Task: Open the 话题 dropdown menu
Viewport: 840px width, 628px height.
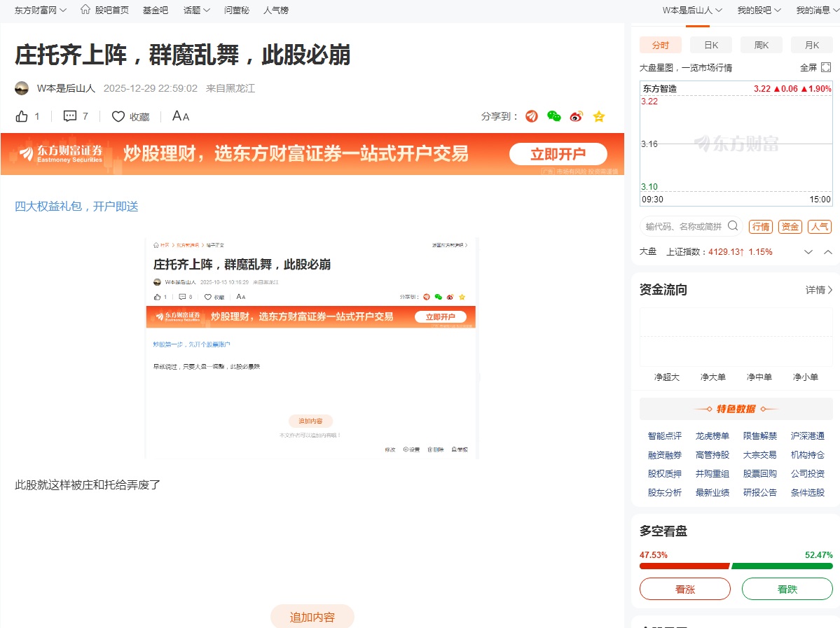Action: (197, 11)
